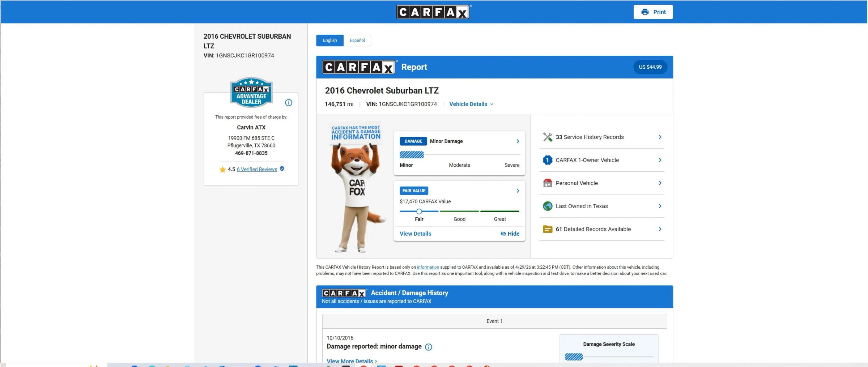Click the DAMAGE label badge
Viewport: 868px width, 367px height.
click(x=413, y=141)
